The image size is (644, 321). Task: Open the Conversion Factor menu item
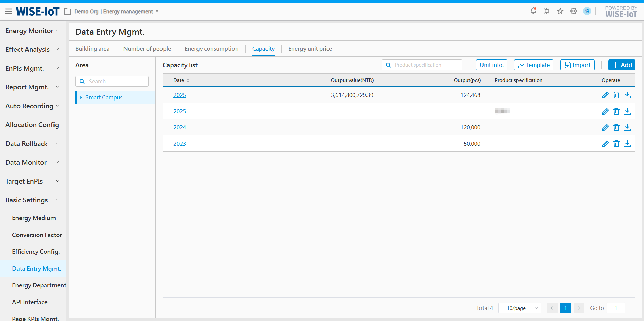tap(37, 235)
